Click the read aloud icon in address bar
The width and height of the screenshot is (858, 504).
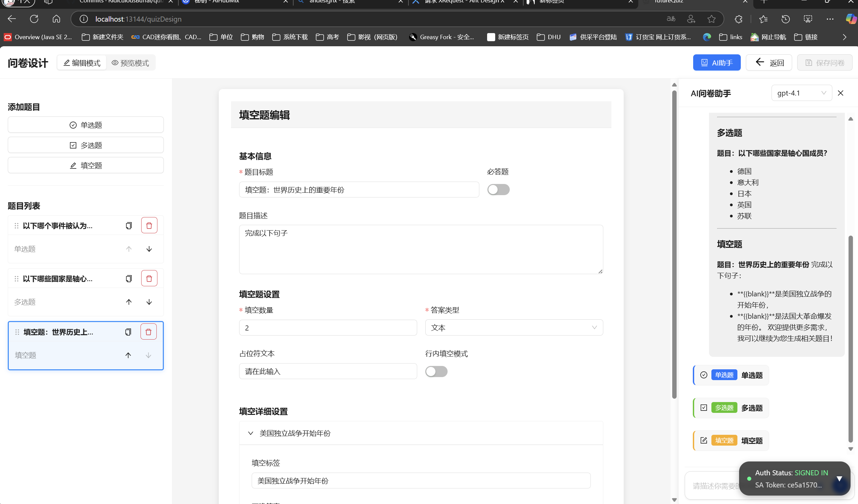(671, 19)
